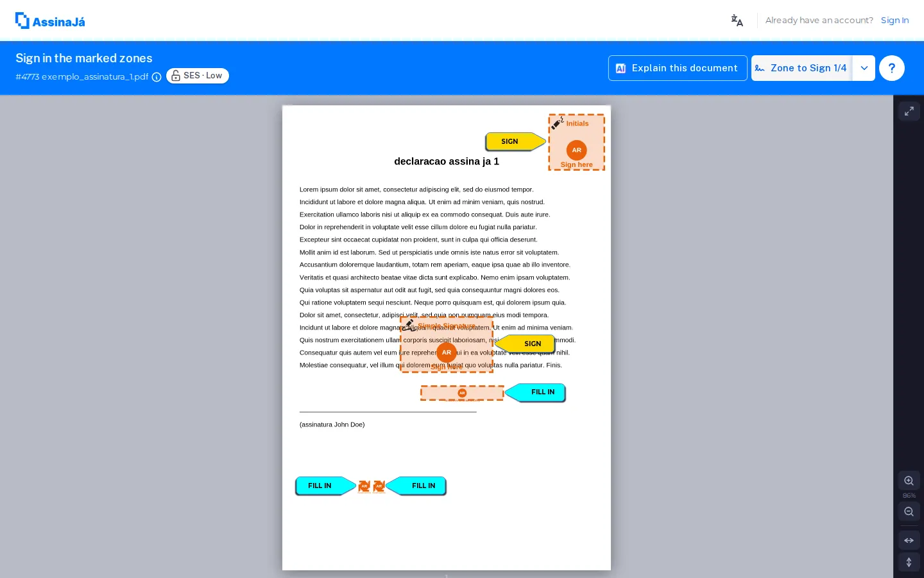This screenshot has height=578, width=924.
Task: Click the AssinaJá logo
Action: click(50, 21)
